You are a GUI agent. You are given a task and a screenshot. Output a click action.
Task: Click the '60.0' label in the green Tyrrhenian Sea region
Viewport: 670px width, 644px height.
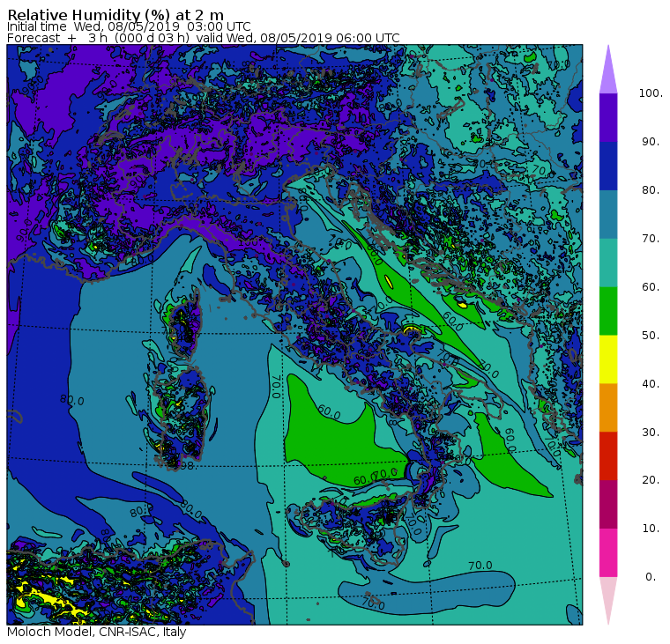330,412
